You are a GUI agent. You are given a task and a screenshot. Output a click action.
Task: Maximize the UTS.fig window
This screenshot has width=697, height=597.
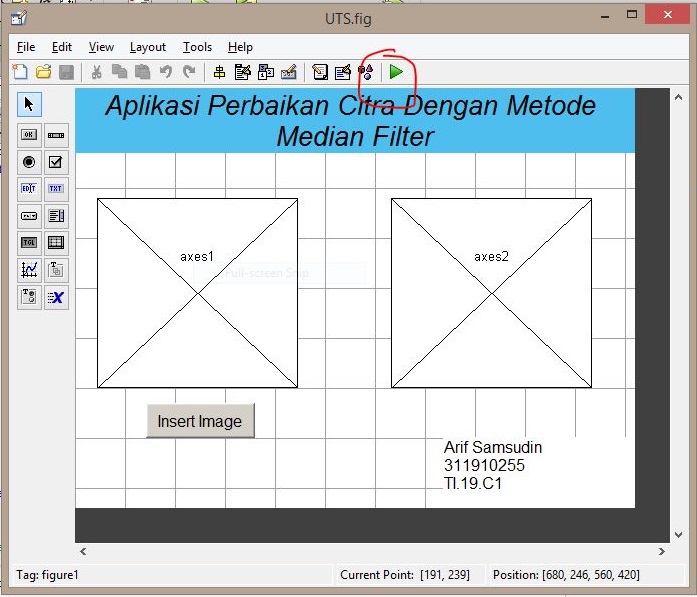coord(632,15)
